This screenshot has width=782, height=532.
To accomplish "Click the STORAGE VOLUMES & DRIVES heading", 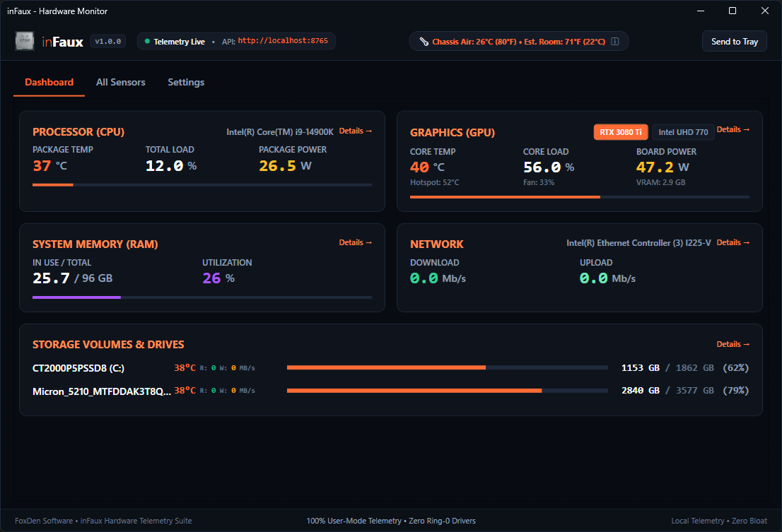I will coord(108,345).
